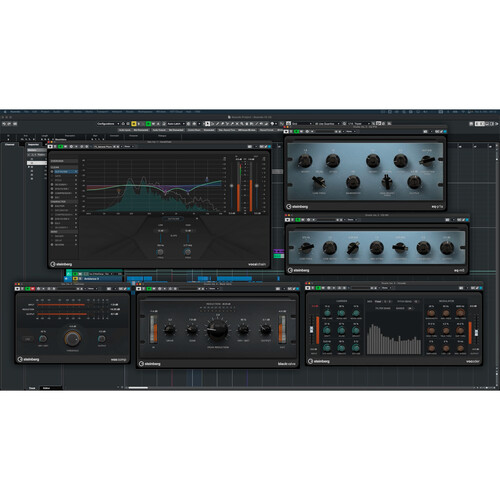Toggle the yellow mute-state button in main toolbar
The image size is (500, 500).
pyautogui.click(x=134, y=124)
